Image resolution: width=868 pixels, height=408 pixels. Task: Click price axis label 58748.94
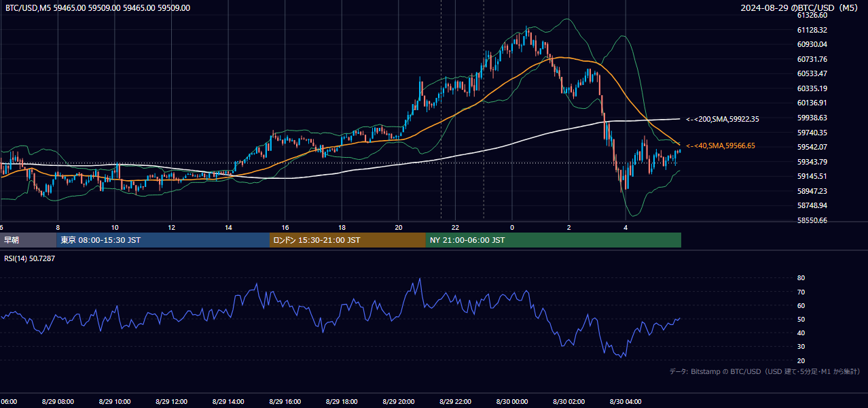click(812, 205)
